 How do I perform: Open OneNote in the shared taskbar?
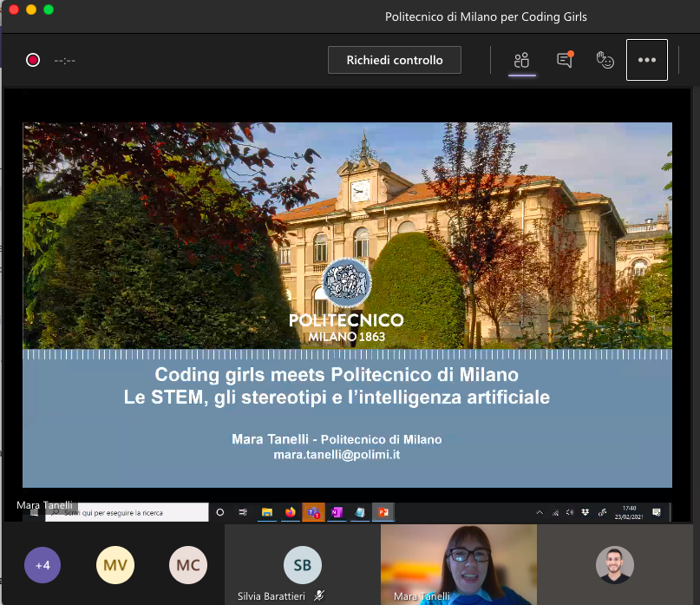pos(337,512)
